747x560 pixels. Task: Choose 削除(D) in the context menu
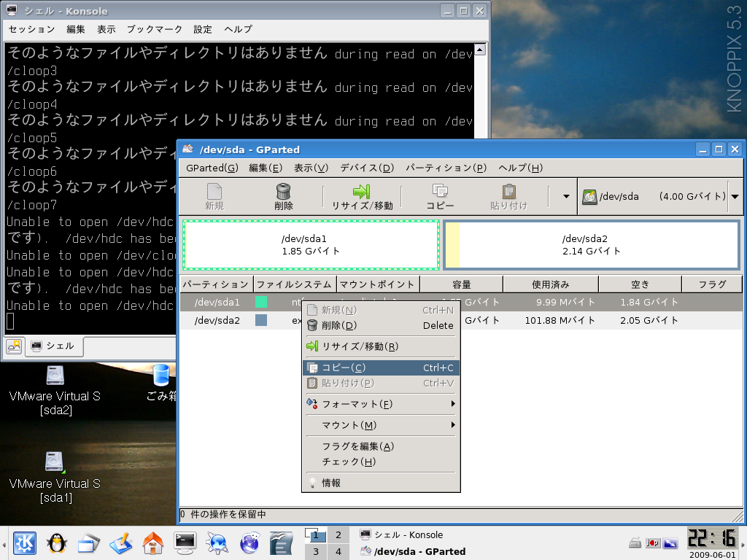381,326
